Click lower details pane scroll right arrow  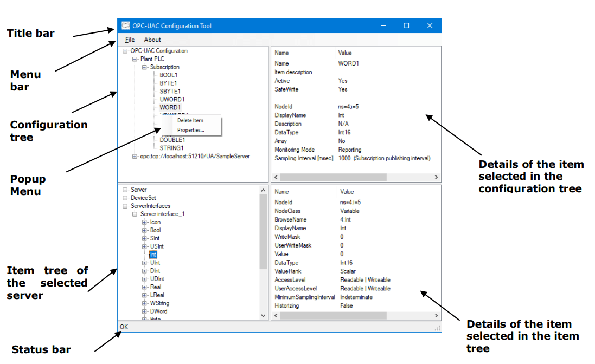pyautogui.click(x=436, y=315)
